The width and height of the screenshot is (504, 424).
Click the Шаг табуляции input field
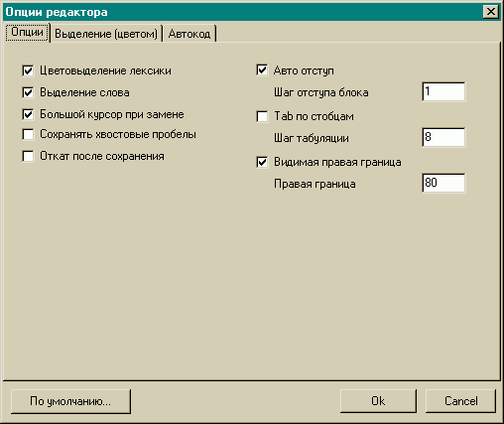443,137
